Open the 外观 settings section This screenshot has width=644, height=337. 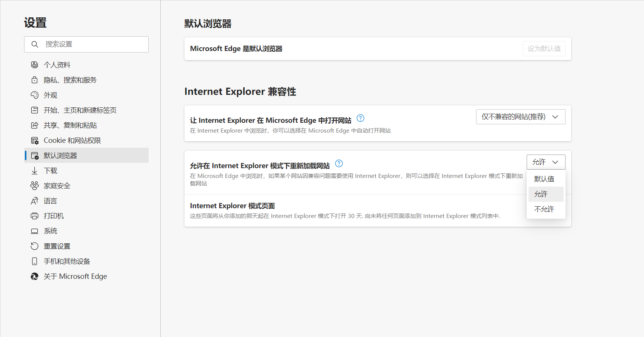click(x=86, y=95)
